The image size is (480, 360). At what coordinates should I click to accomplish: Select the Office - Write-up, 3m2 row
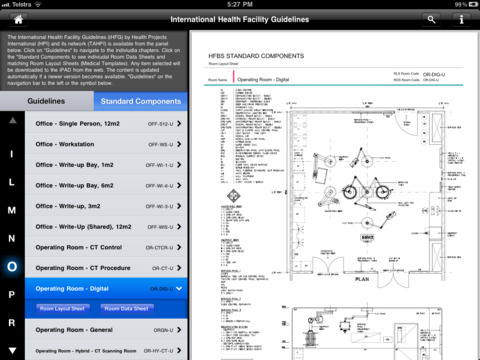coord(106,206)
